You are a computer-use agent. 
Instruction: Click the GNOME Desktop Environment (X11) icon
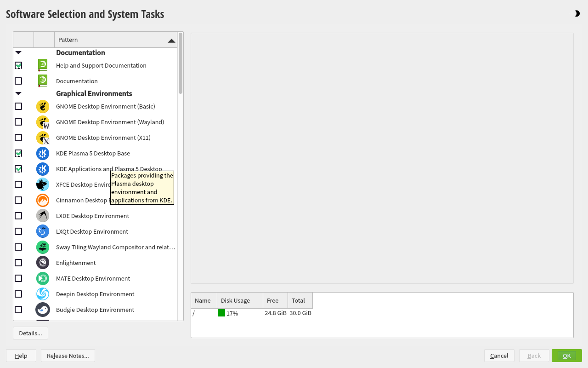(43, 138)
